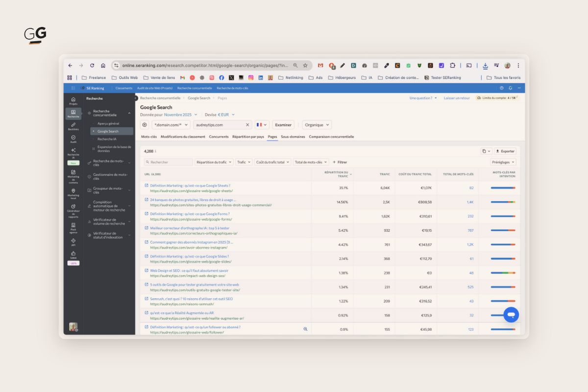Open Backlinks in the left sidebar
The height and width of the screenshot is (392, 588).
pyautogui.click(x=73, y=126)
